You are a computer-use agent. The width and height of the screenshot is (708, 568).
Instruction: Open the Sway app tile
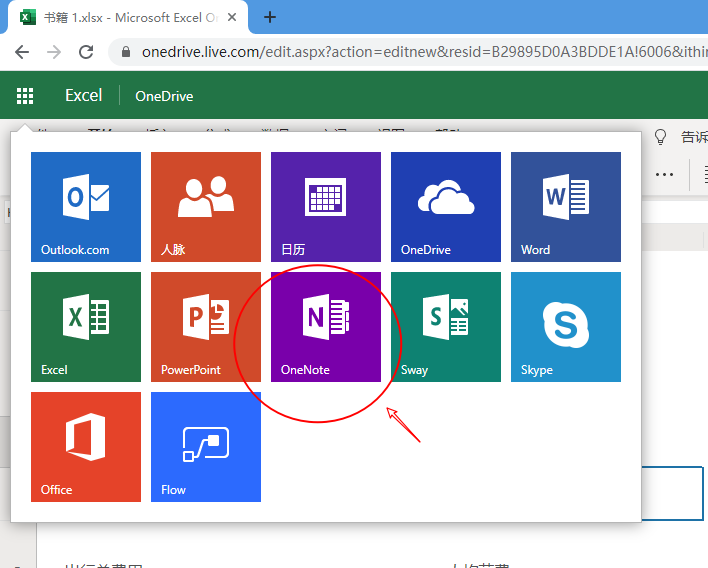[x=446, y=327]
